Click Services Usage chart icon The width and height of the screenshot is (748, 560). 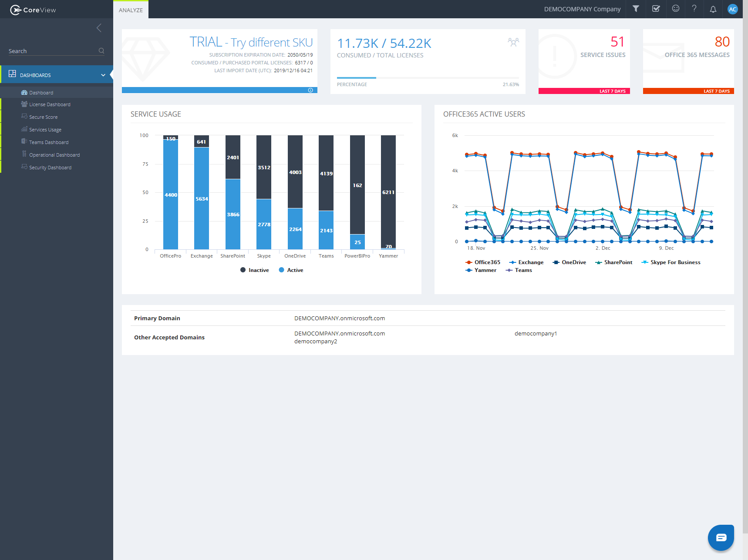pyautogui.click(x=24, y=129)
